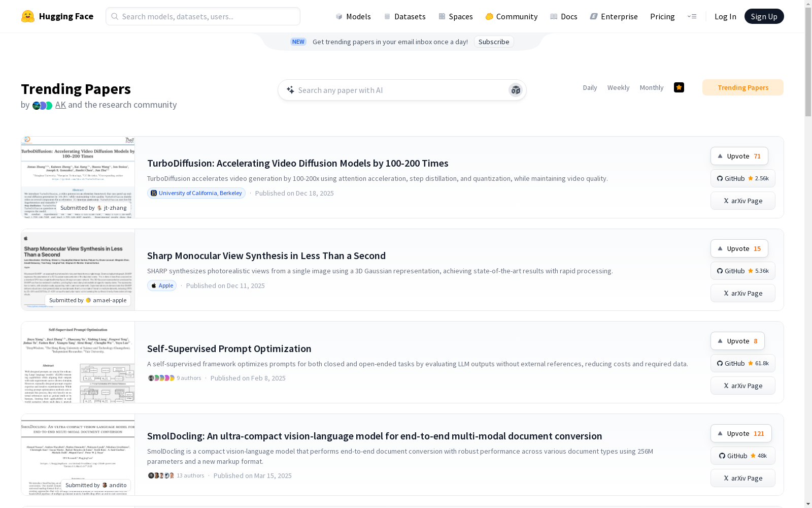This screenshot has height=508, width=812.
Task: Open the SmolDocling paper thumbnail
Action: [78, 455]
